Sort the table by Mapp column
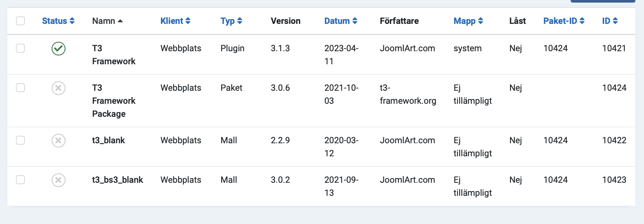 tap(468, 21)
